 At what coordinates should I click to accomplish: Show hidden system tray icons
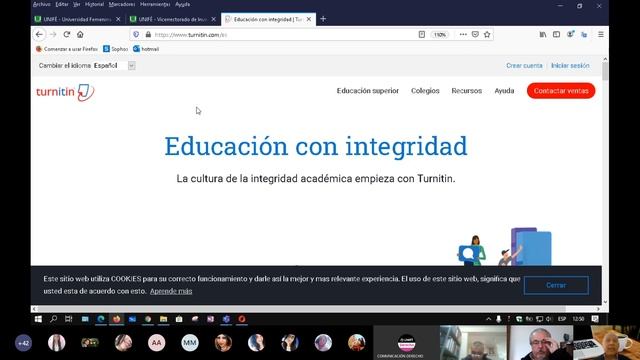[x=489, y=319]
